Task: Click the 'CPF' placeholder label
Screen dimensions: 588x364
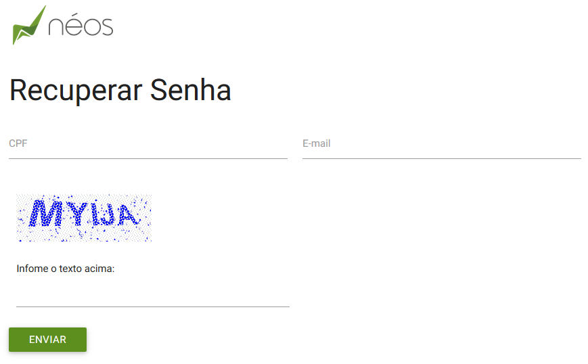Action: point(18,144)
